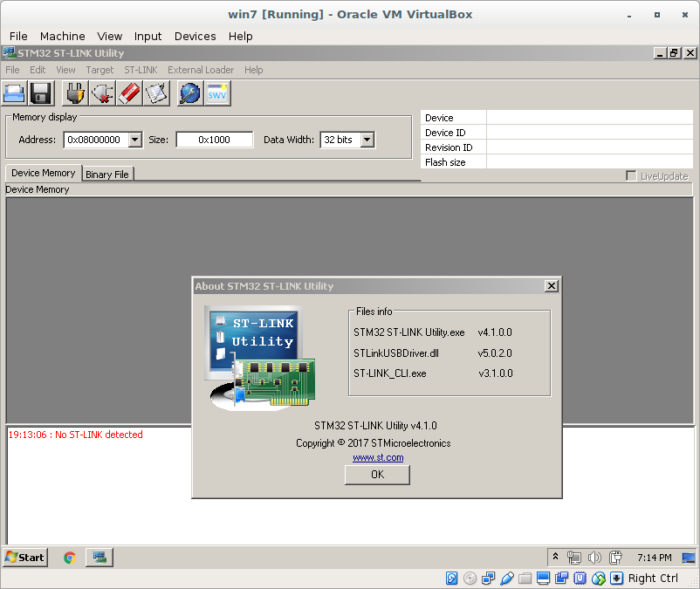Click the Copyright 2017 STMicroelectronics text
The image size is (700, 589).
pos(374,443)
